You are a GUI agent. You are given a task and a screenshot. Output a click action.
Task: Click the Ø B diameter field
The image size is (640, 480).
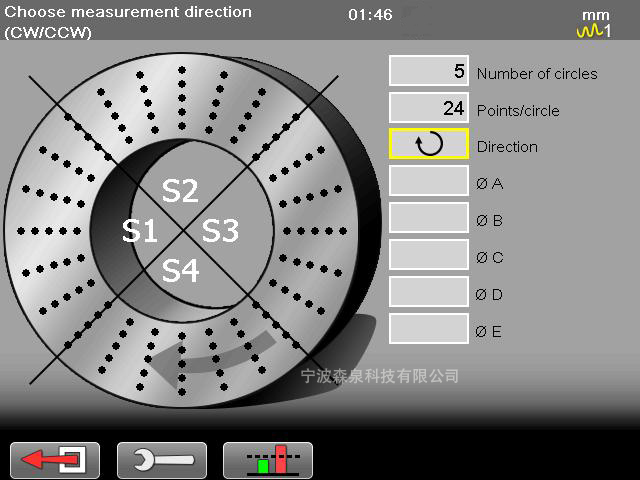429,218
